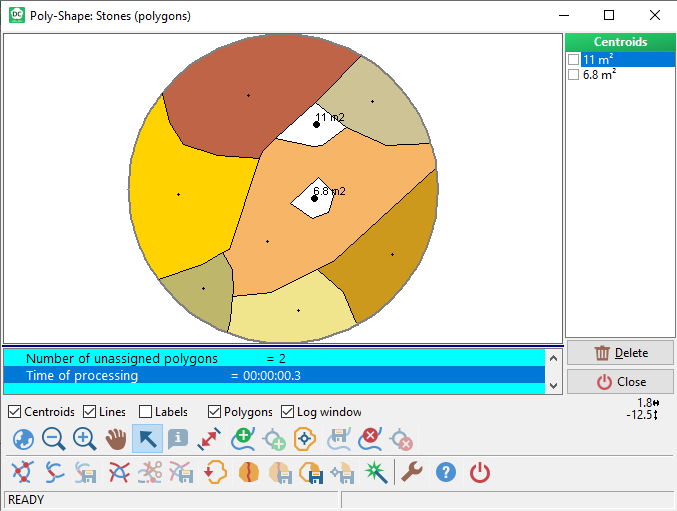
Task: Check the 6.8 m² centroid item
Action: tap(573, 75)
